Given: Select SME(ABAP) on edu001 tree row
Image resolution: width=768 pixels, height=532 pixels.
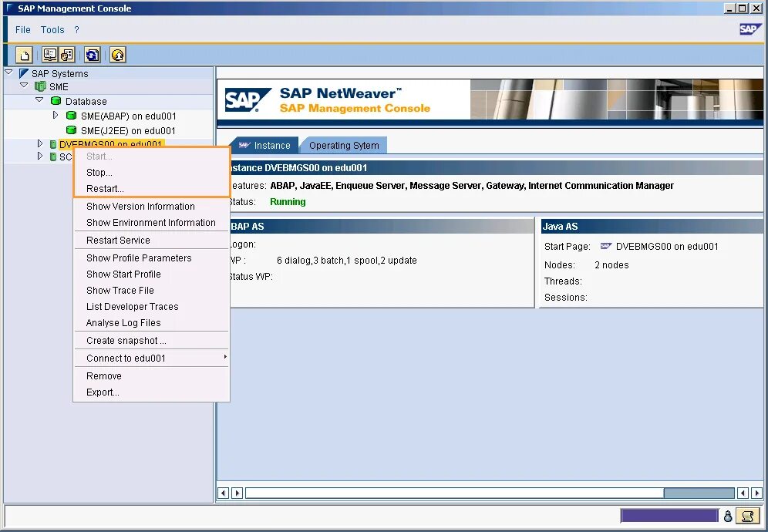Looking at the screenshot, I should 128,116.
